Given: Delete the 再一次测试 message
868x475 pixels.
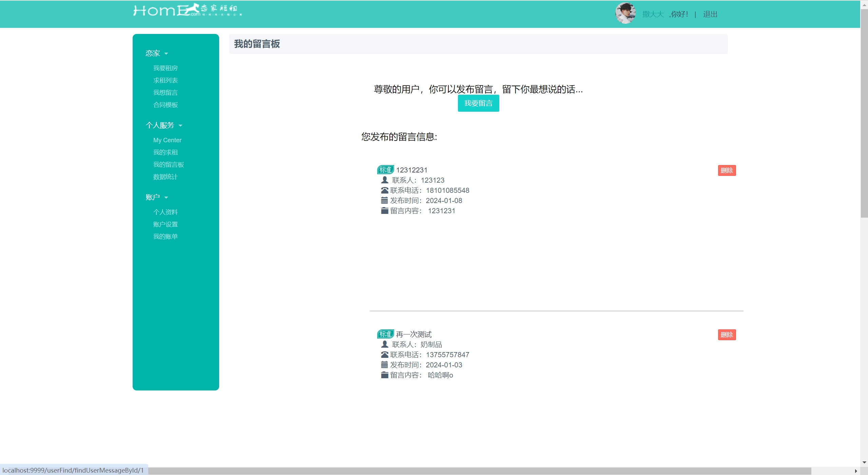Looking at the screenshot, I should click(727, 335).
